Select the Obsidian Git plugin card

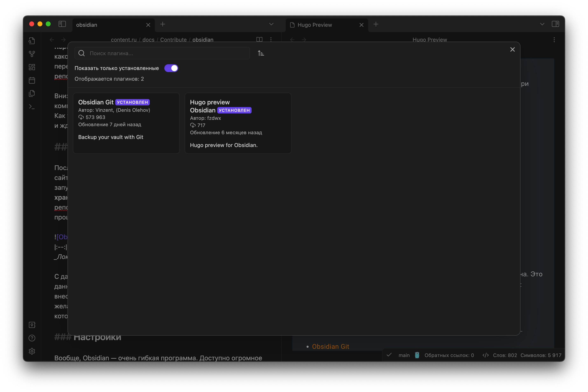[x=126, y=122]
